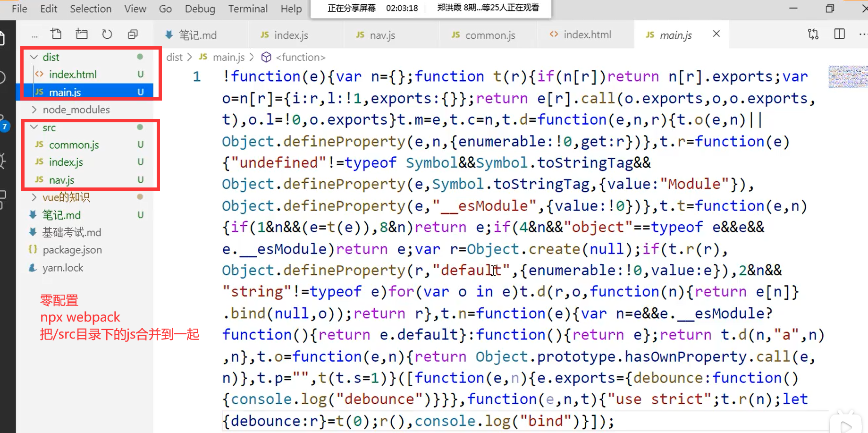
Task: Expand the vue的知识 folder
Action: coord(34,197)
